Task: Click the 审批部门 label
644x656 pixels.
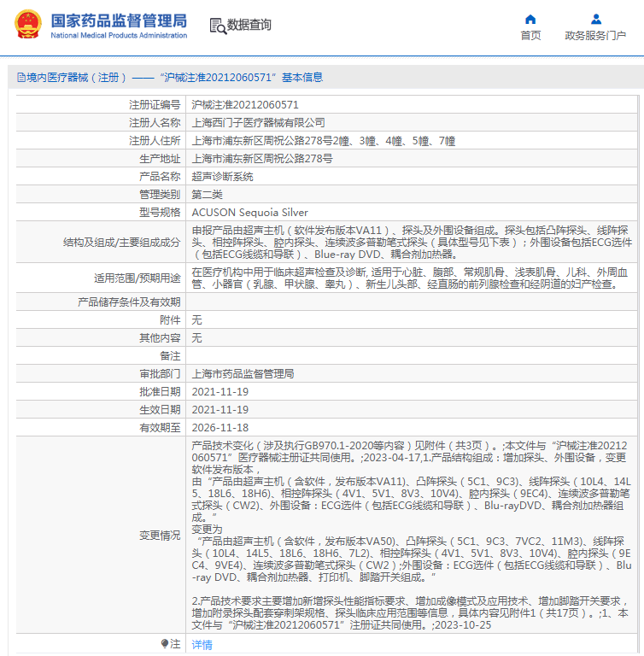Action: point(160,373)
